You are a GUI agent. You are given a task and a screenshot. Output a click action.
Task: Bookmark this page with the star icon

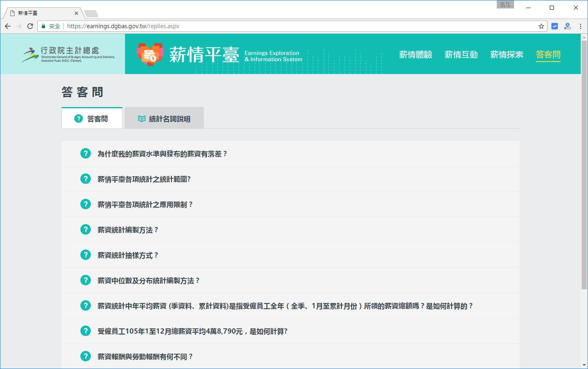(541, 26)
